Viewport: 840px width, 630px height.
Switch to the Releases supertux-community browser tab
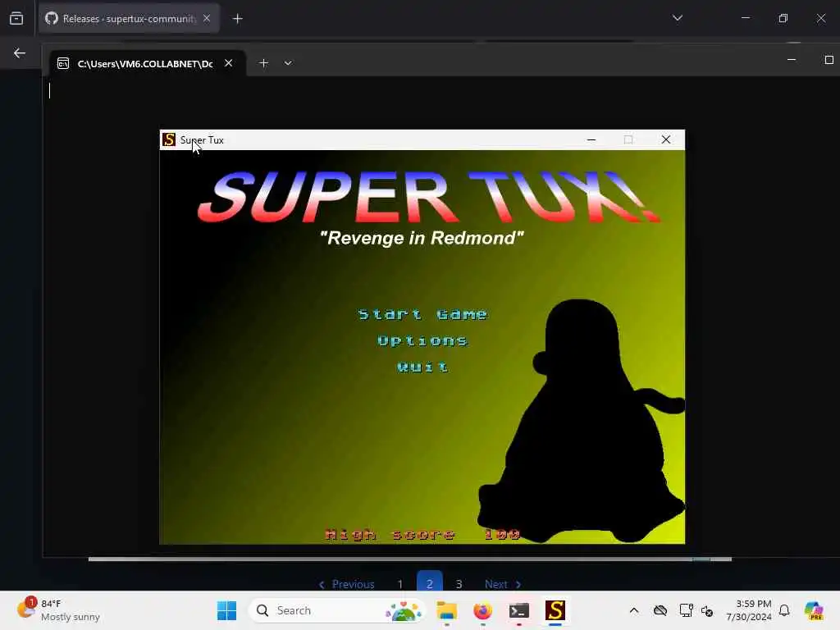129,19
